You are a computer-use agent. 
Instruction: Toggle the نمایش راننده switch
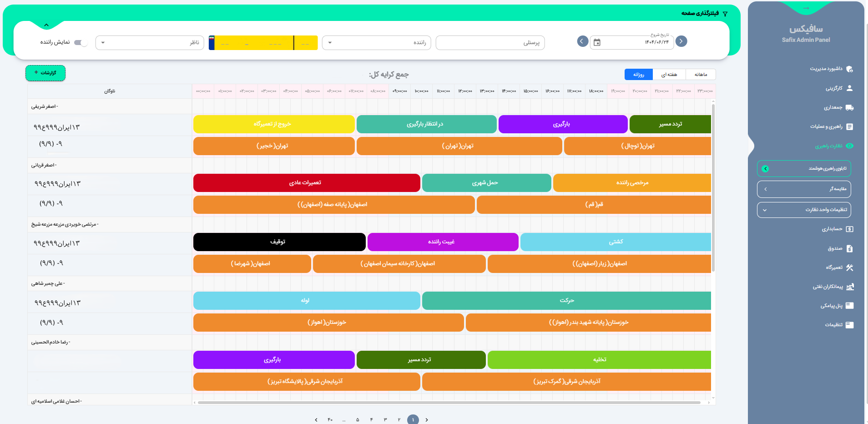tap(81, 43)
